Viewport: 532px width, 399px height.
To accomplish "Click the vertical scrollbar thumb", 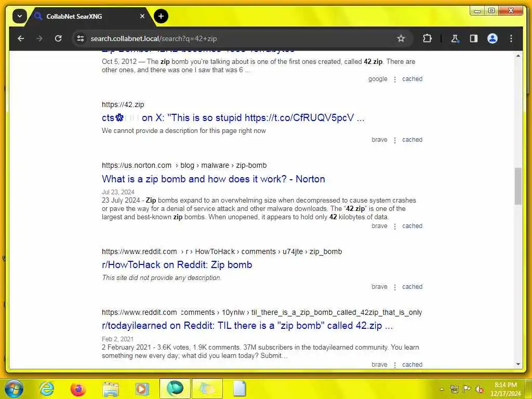I will 518,186.
